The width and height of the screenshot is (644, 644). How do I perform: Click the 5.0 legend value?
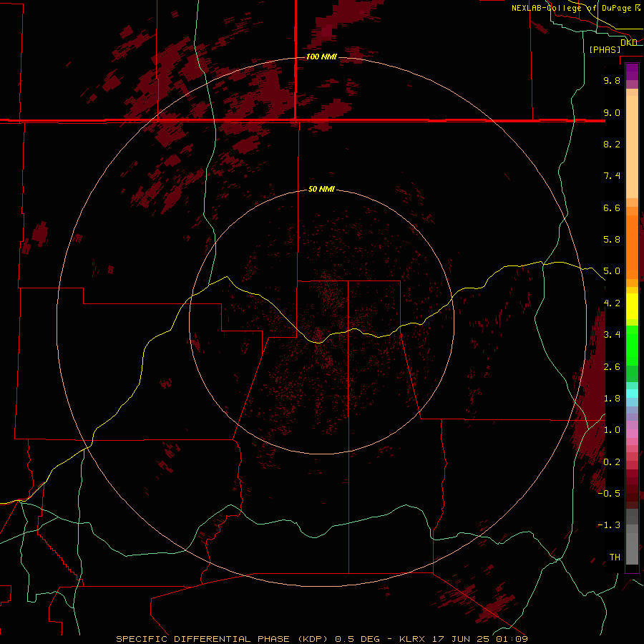[x=612, y=271]
